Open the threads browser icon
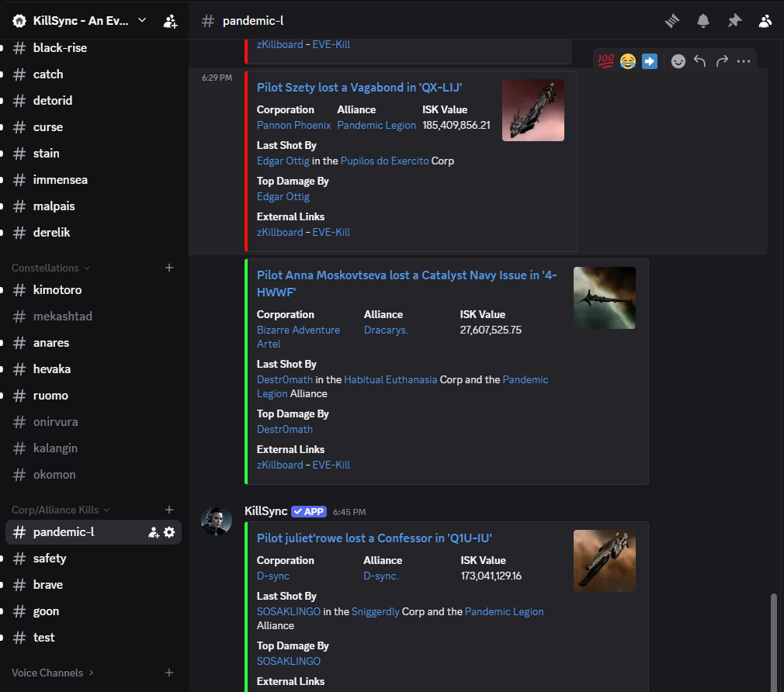Viewport: 784px width, 692px height. [x=671, y=21]
